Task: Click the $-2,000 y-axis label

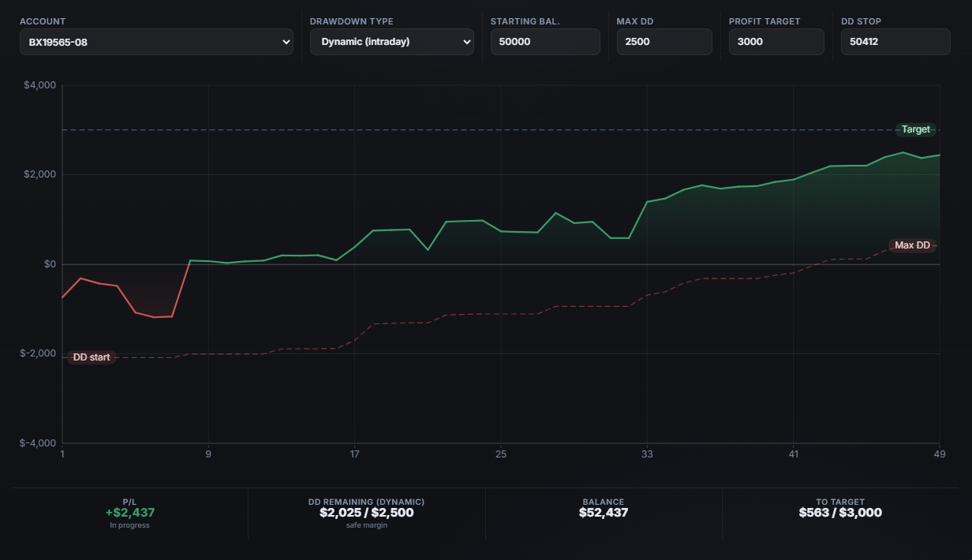Action: [37, 354]
